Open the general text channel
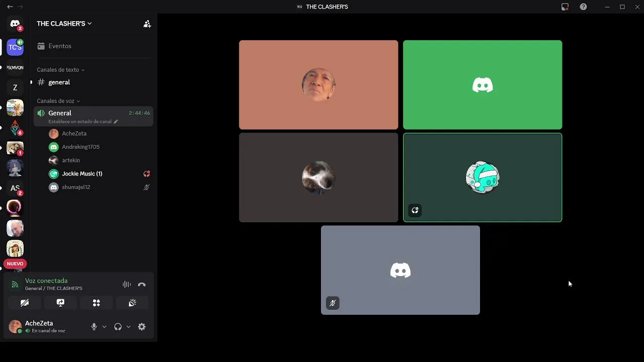Screen dimensions: 644x362 coord(93,82)
